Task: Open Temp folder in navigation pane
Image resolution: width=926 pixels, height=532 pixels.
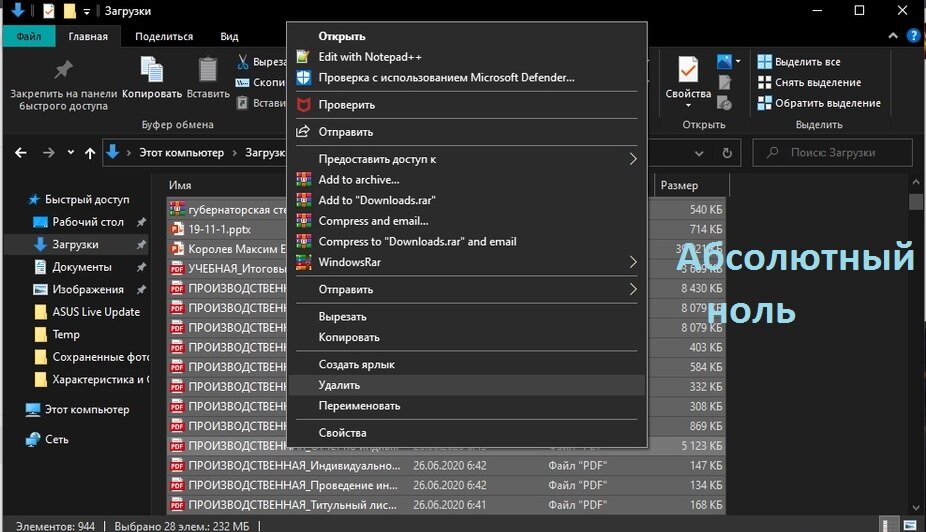Action: 66,334
